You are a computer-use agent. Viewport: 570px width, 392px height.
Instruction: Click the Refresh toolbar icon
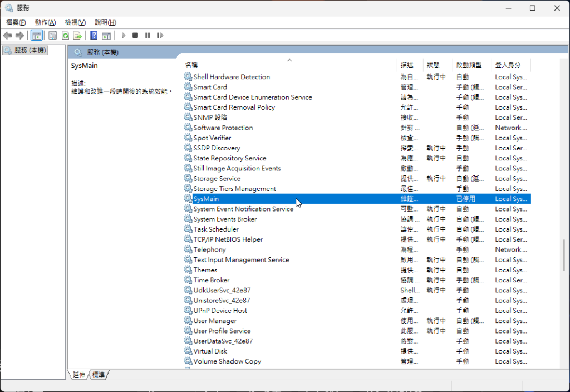coord(65,36)
